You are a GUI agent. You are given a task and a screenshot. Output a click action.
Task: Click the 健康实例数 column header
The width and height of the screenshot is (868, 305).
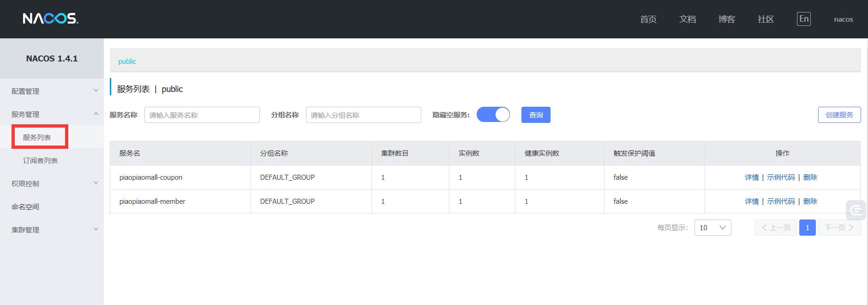click(542, 153)
